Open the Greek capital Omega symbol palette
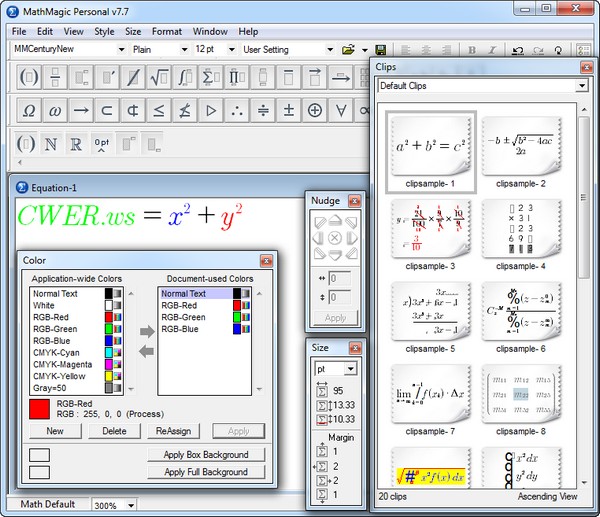 pyautogui.click(x=28, y=110)
